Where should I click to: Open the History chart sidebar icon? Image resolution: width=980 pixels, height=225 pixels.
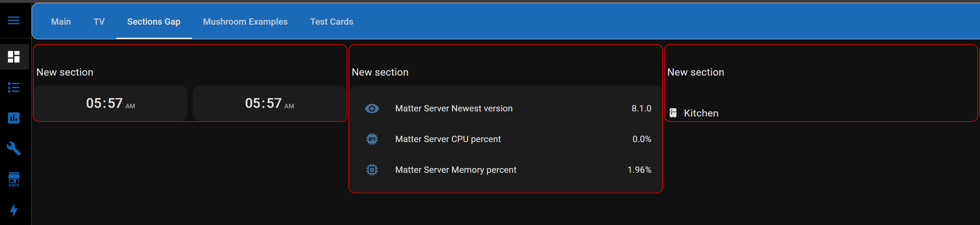click(x=14, y=118)
